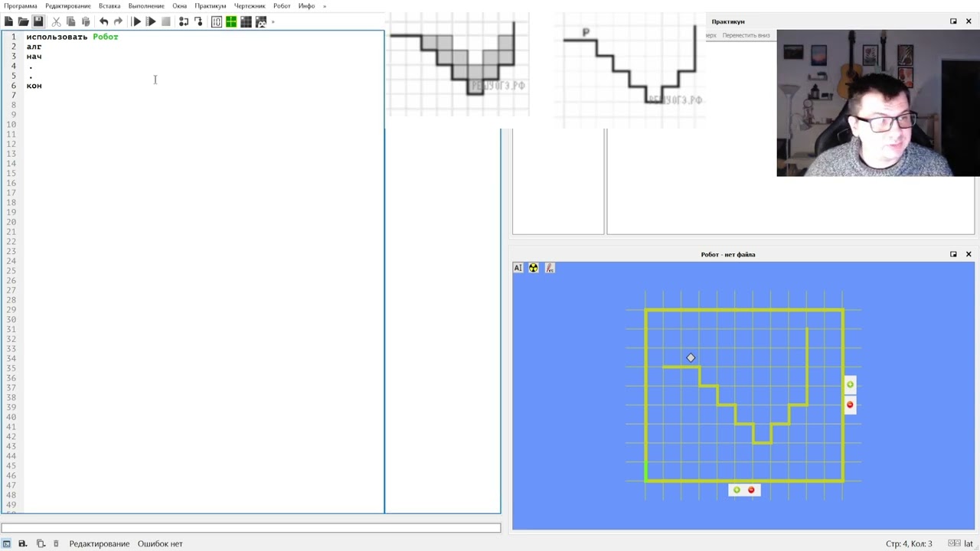Show the green Robot field window
This screenshot has width=980, height=551.
tap(231, 21)
